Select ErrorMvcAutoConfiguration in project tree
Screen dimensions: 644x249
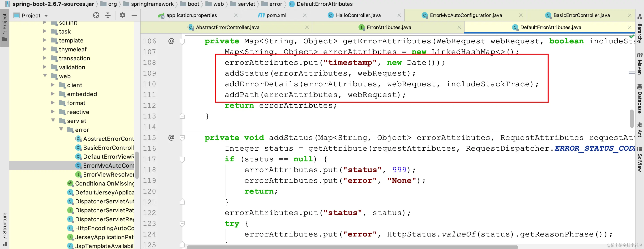[104, 166]
